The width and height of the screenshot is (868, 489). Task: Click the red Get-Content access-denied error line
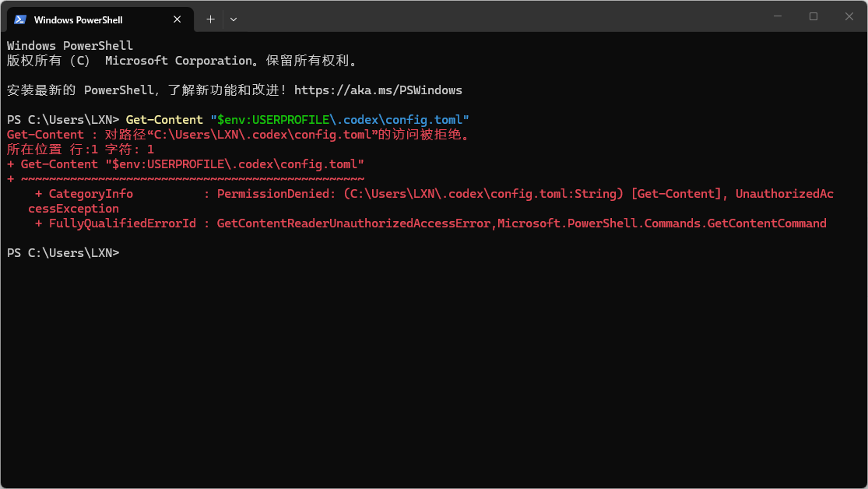pyautogui.click(x=238, y=135)
